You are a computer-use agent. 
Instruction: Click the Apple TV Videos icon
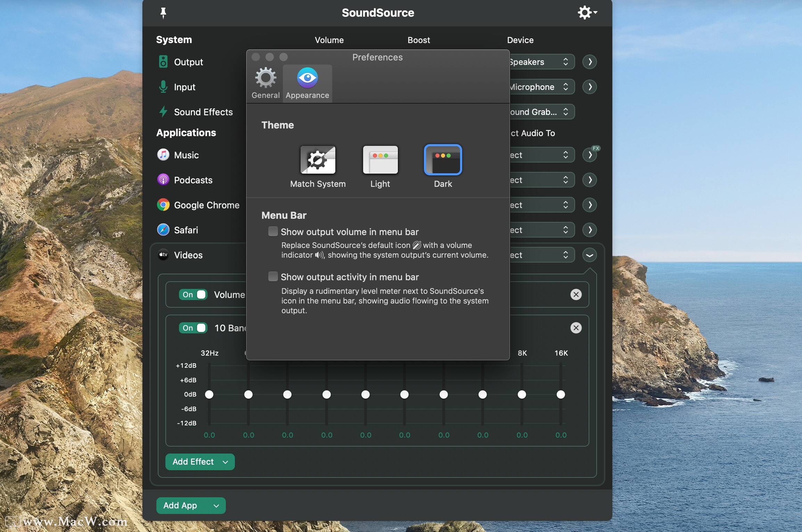[x=163, y=255]
